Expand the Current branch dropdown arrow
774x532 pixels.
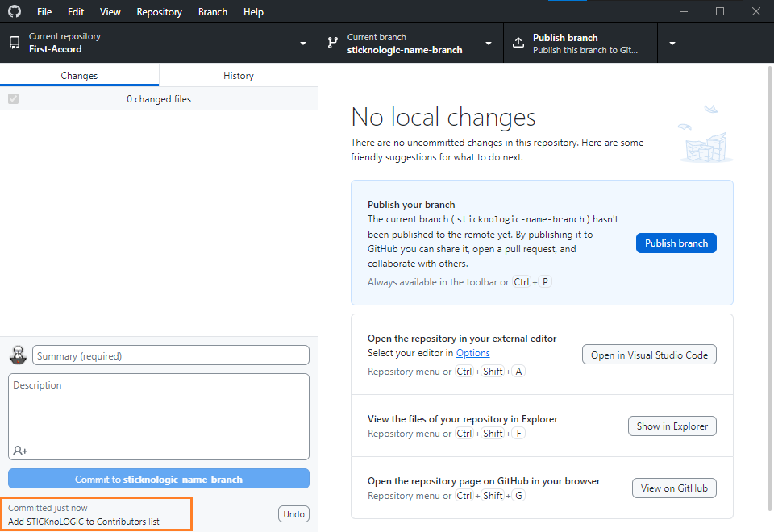[489, 44]
